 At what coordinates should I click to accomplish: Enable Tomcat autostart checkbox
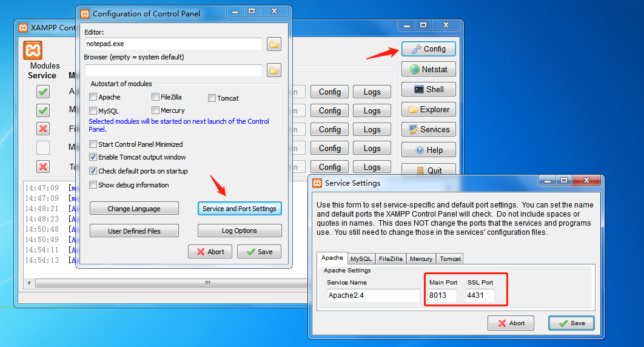(212, 98)
